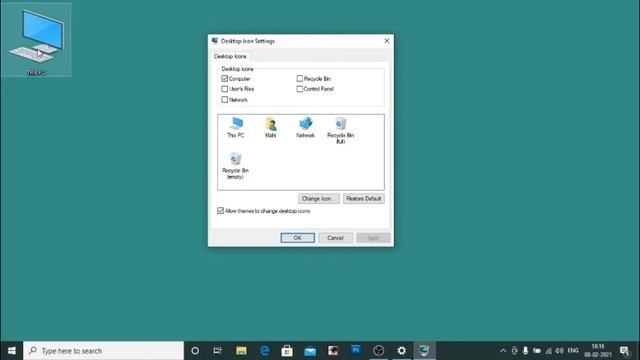Screen dimensions: 640x360
Task: Open Cortana from the taskbar circle
Action: coord(195,351)
